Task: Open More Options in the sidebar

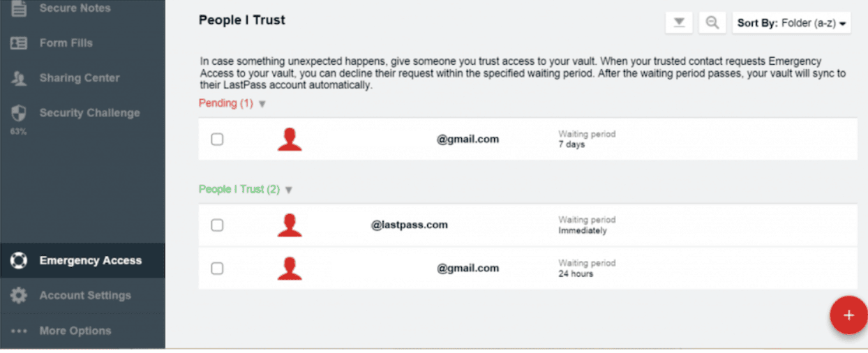Action: tap(75, 331)
